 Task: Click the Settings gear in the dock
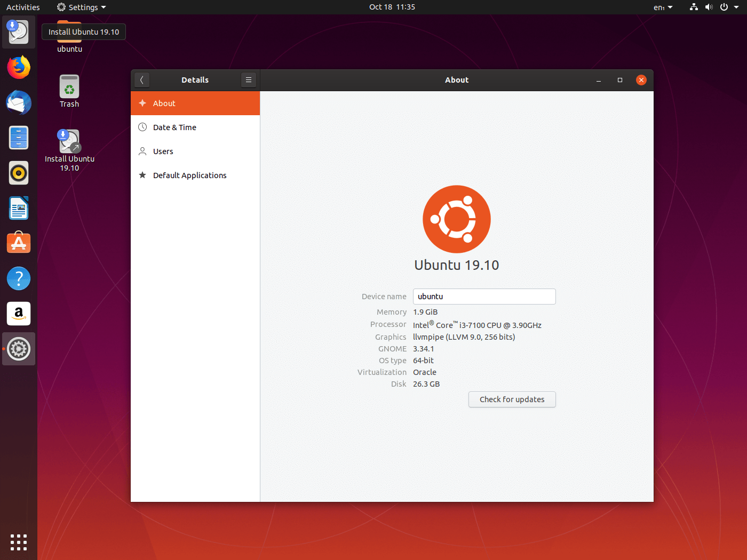pos(19,349)
